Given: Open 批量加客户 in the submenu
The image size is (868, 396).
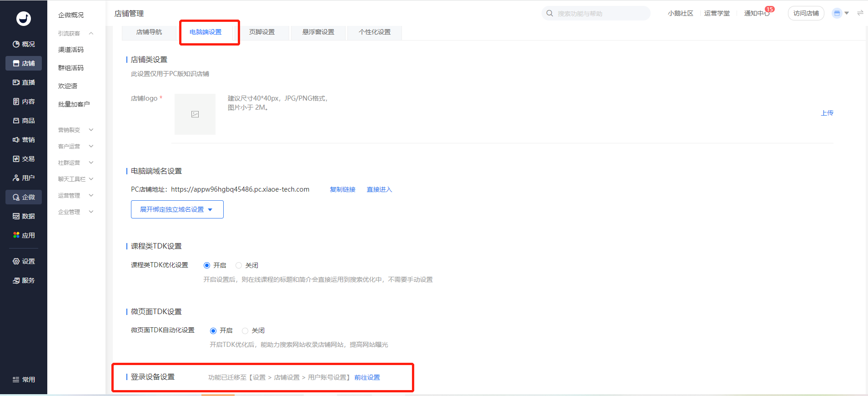Looking at the screenshot, I should 74,104.
